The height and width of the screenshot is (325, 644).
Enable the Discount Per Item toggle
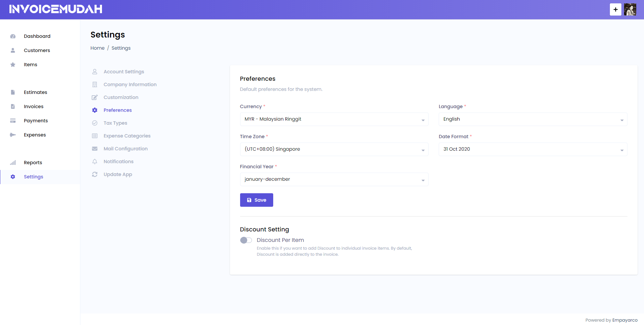click(246, 240)
